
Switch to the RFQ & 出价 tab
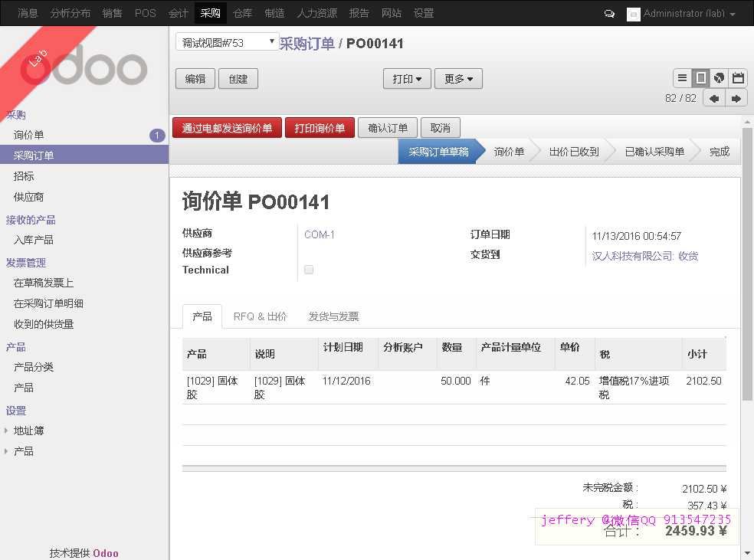point(260,316)
